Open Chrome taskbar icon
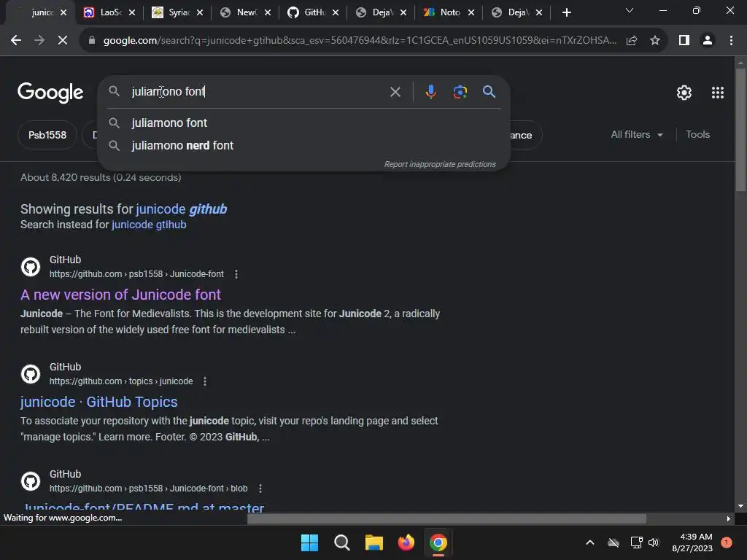747x560 pixels. tap(438, 542)
